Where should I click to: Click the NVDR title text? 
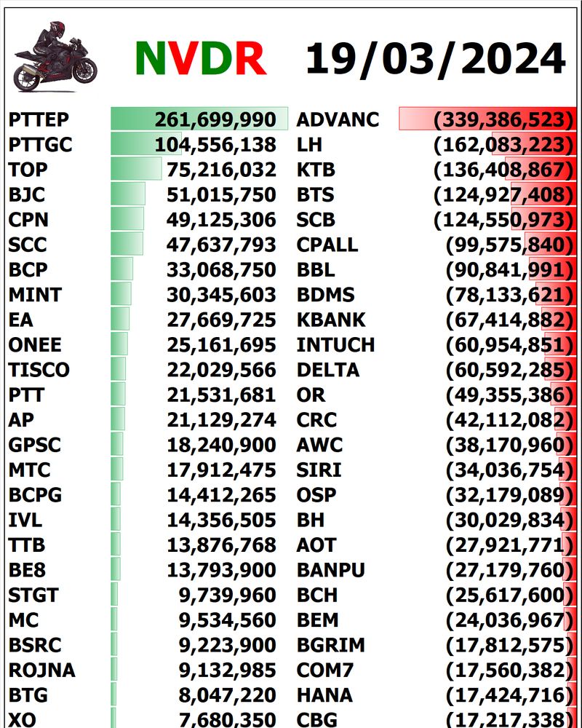[x=200, y=58]
